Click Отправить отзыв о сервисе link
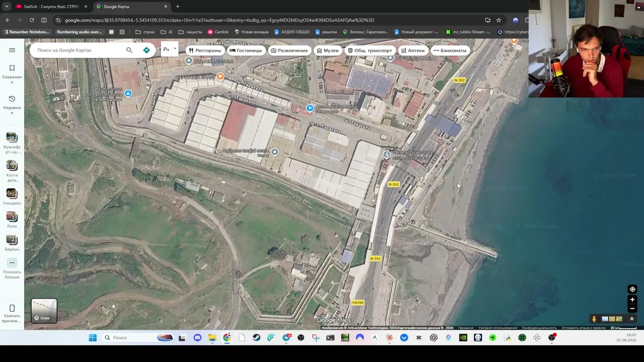The image size is (644, 362). click(x=584, y=328)
